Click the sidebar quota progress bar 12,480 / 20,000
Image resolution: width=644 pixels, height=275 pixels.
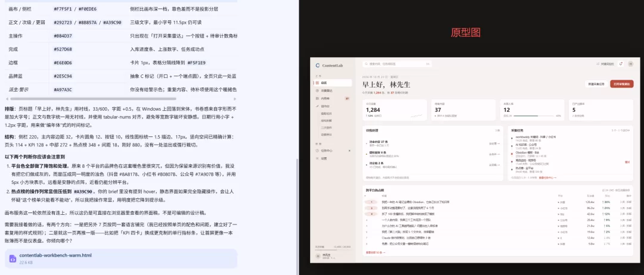click(333, 249)
